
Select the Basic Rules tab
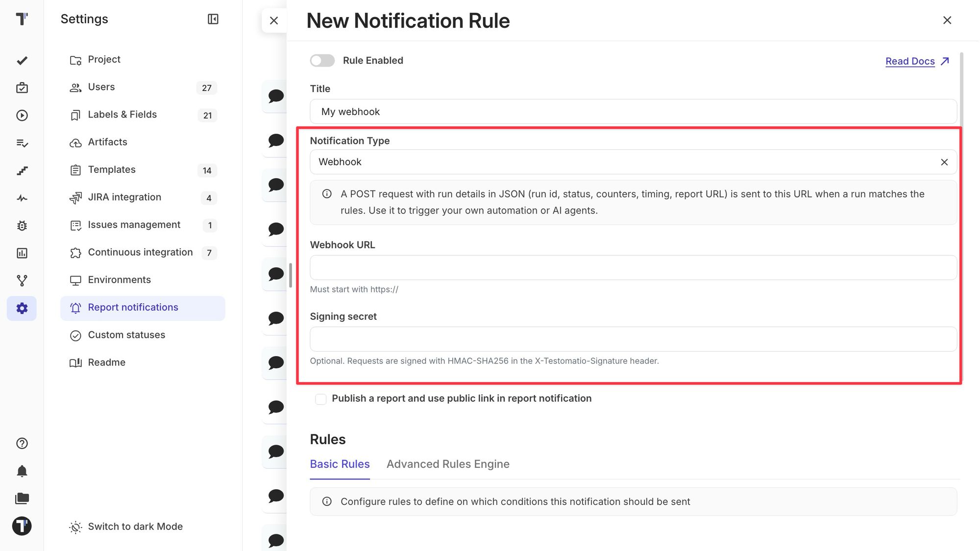(x=340, y=464)
